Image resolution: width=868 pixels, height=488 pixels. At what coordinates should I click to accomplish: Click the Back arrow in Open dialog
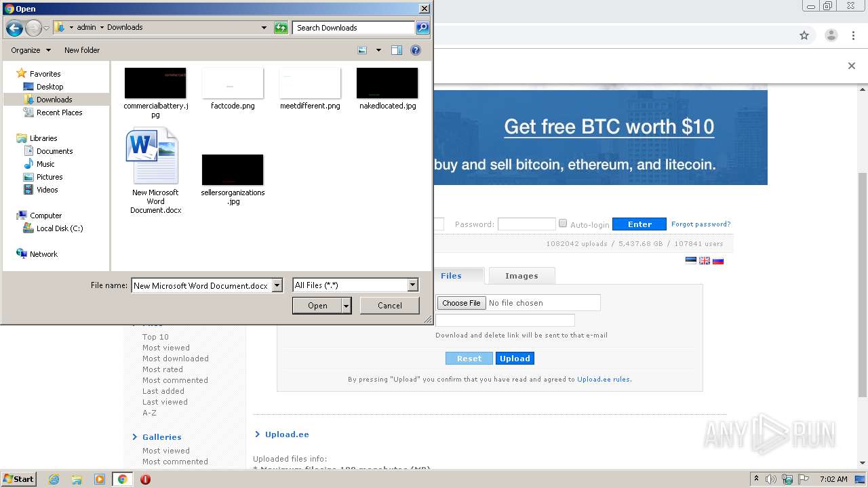[14, 28]
